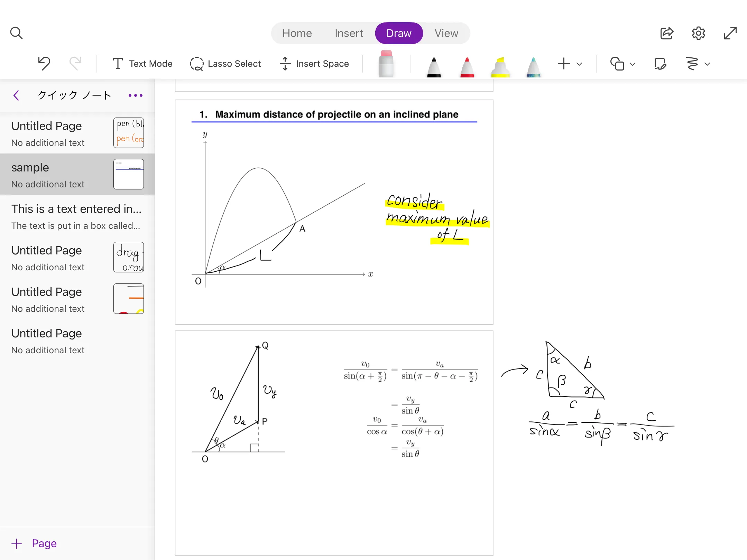Open the settings gear icon
This screenshot has width=747, height=560.
(x=698, y=33)
